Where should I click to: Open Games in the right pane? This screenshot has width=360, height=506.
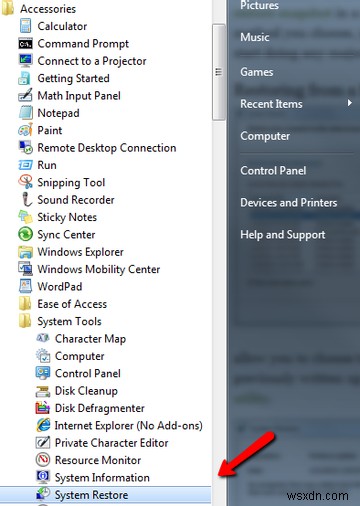click(257, 72)
